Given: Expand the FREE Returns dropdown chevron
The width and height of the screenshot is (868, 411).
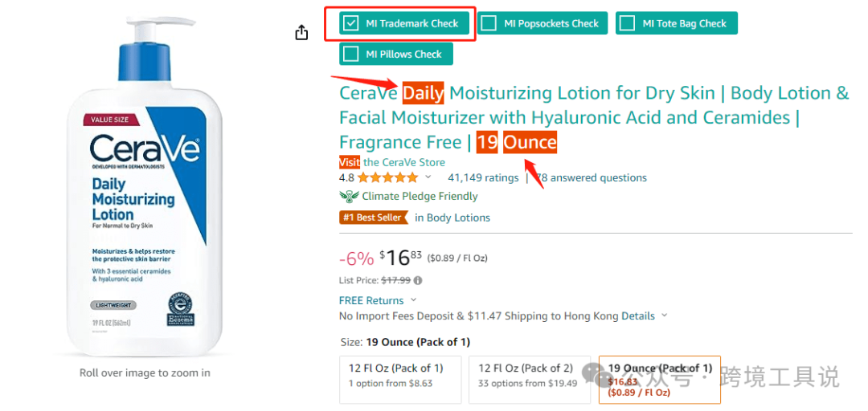Looking at the screenshot, I should pos(414,300).
